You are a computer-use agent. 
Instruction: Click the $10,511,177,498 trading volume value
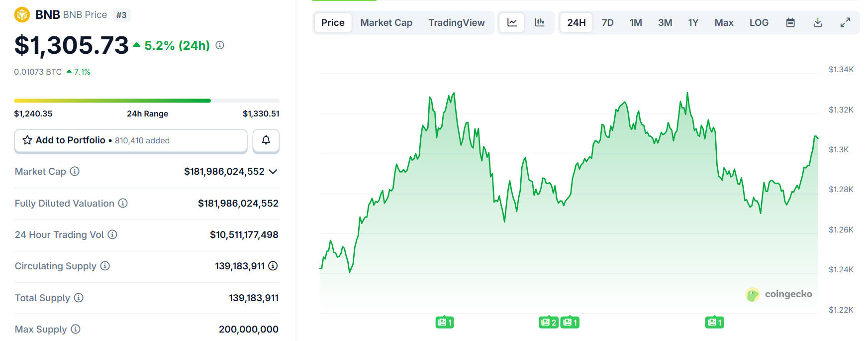coord(244,234)
